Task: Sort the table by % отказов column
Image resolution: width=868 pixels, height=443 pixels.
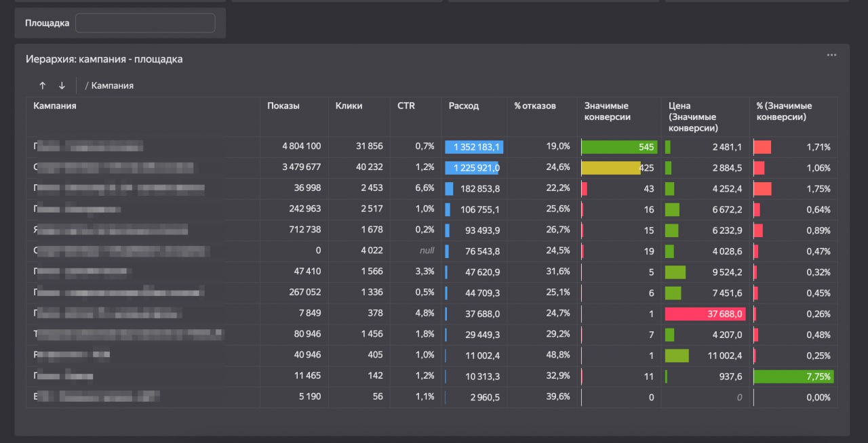Action: [x=535, y=106]
